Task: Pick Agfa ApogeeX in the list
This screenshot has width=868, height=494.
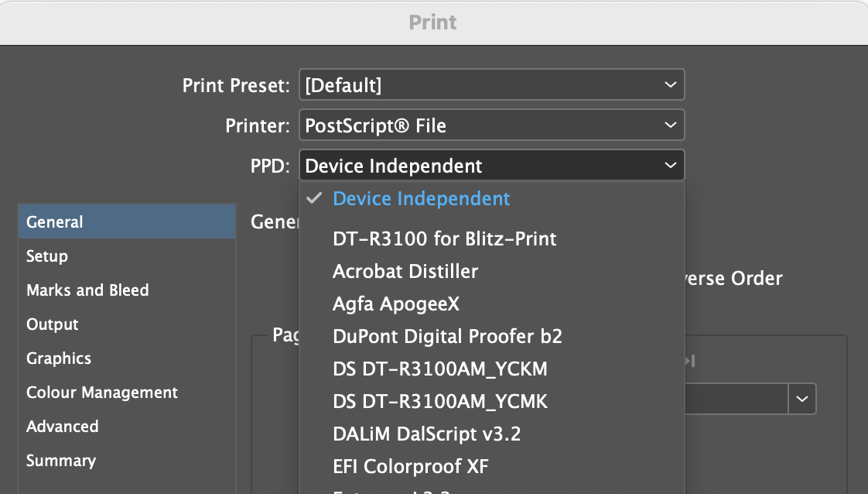Action: (396, 304)
